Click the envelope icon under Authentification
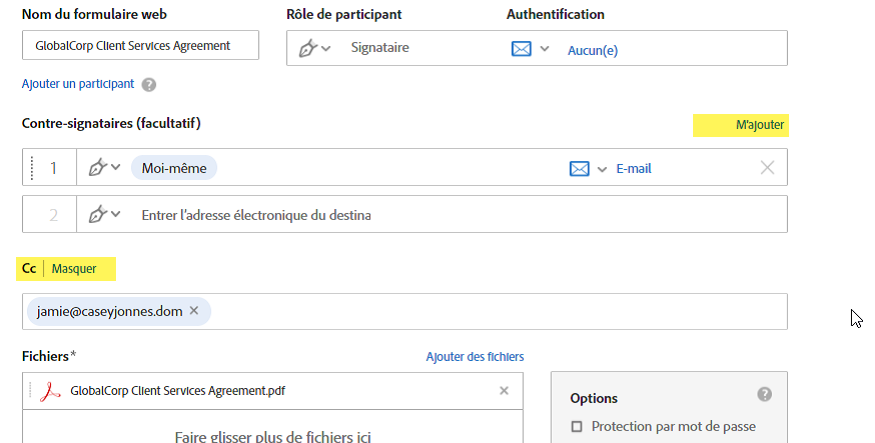Image resolution: width=875 pixels, height=443 pixels. (x=521, y=48)
